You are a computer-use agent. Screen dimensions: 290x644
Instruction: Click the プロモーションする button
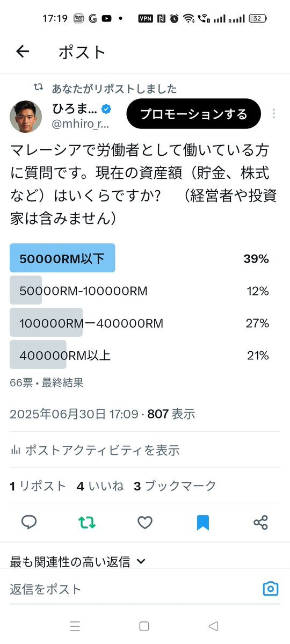tap(193, 114)
